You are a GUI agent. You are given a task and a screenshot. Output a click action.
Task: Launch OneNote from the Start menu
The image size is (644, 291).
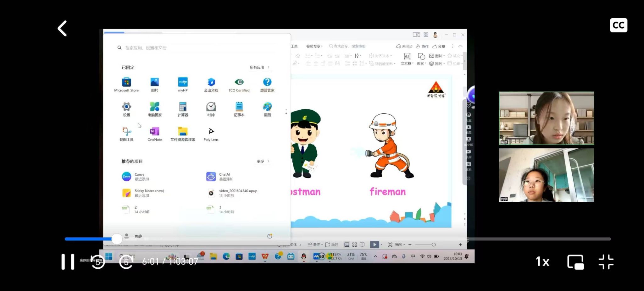[155, 134]
